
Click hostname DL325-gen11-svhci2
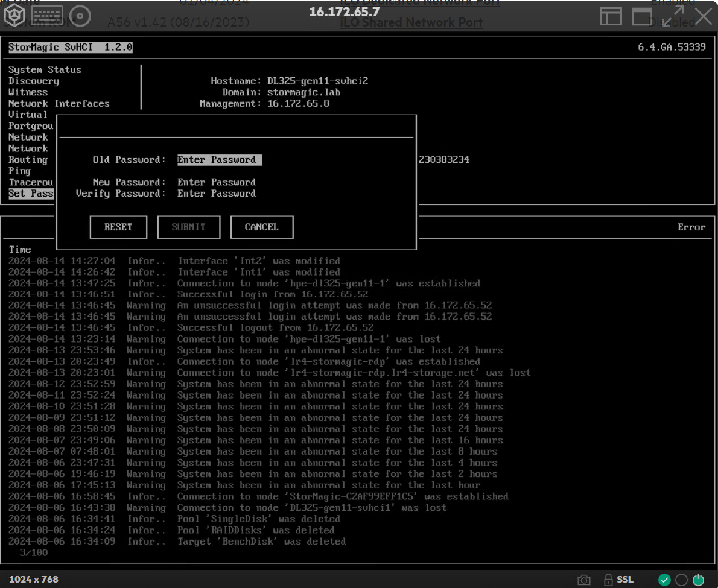pyautogui.click(x=318, y=81)
